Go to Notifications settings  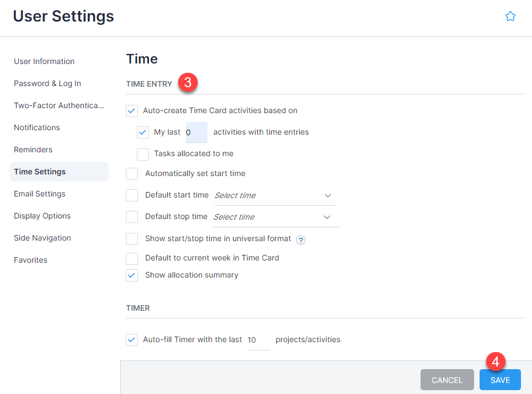tap(36, 127)
